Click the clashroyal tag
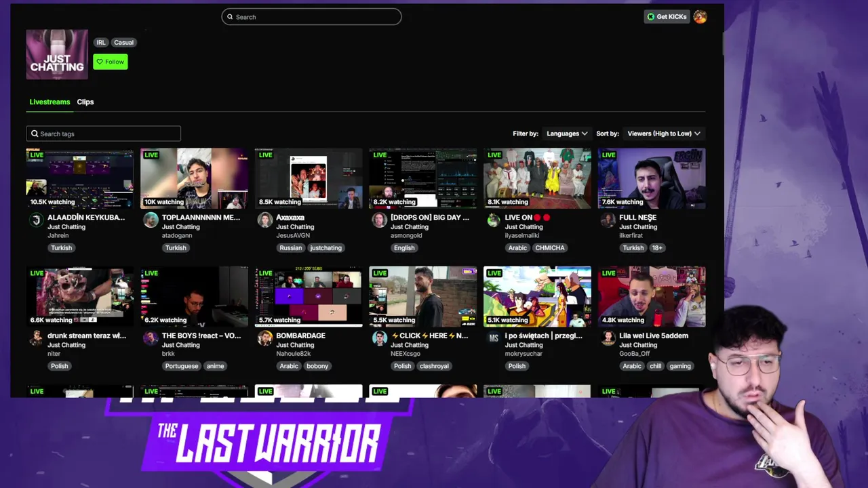The image size is (868, 488). coord(434,366)
